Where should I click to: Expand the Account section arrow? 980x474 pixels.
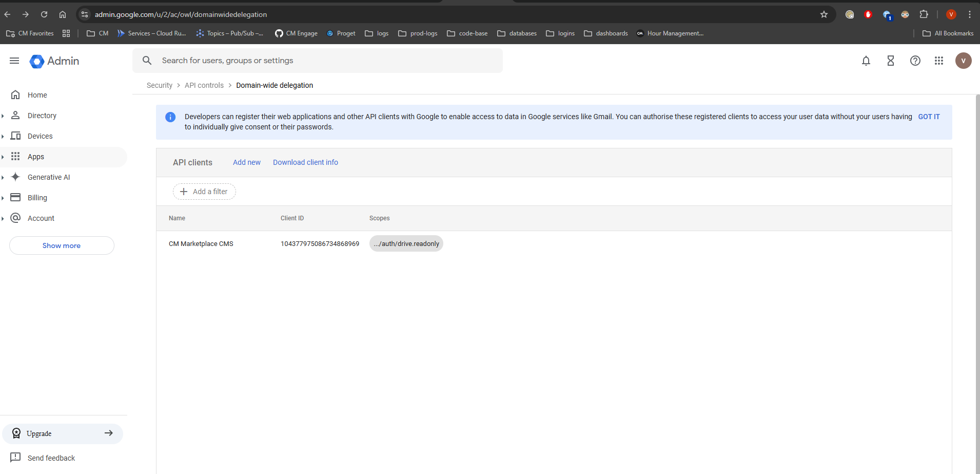tap(3, 219)
